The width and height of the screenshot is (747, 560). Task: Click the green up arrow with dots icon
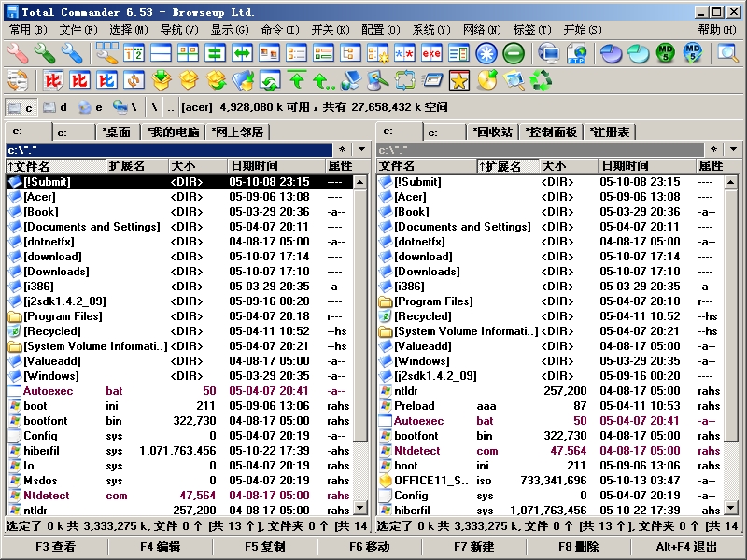[x=324, y=80]
